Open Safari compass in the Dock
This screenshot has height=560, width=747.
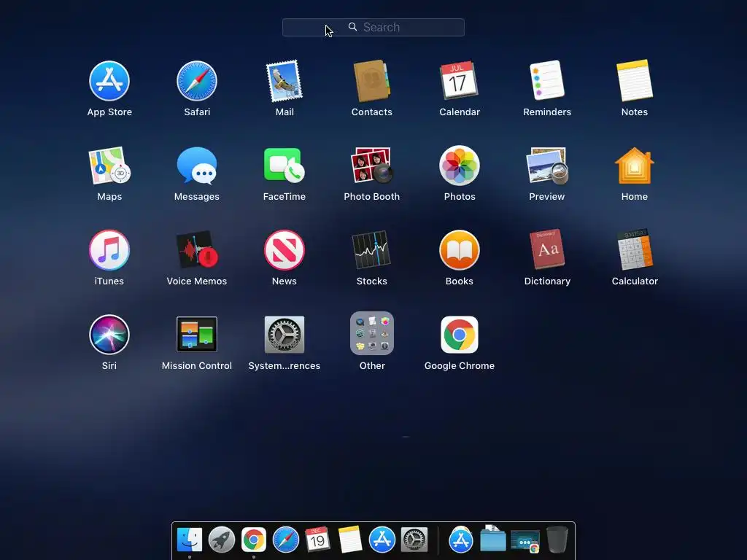pyautogui.click(x=286, y=540)
